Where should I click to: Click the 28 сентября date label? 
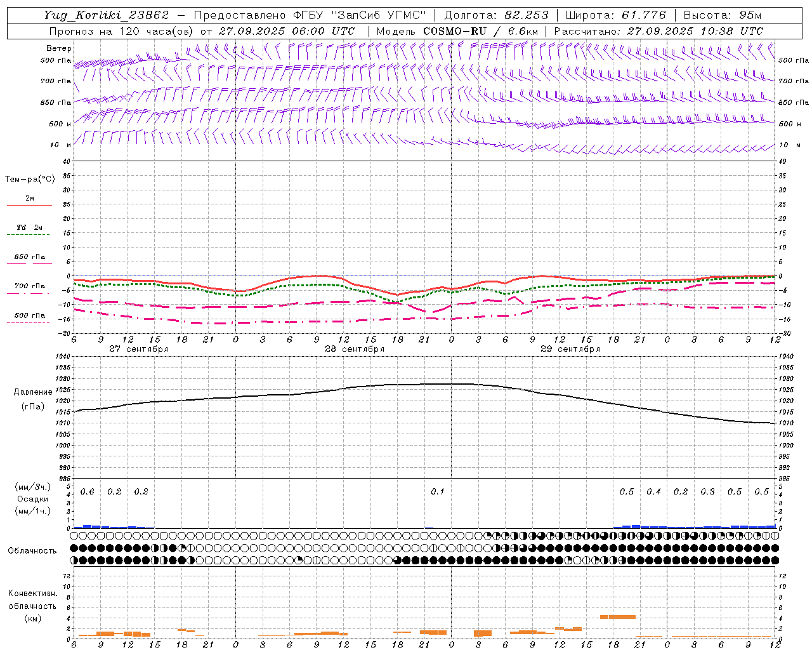click(355, 349)
